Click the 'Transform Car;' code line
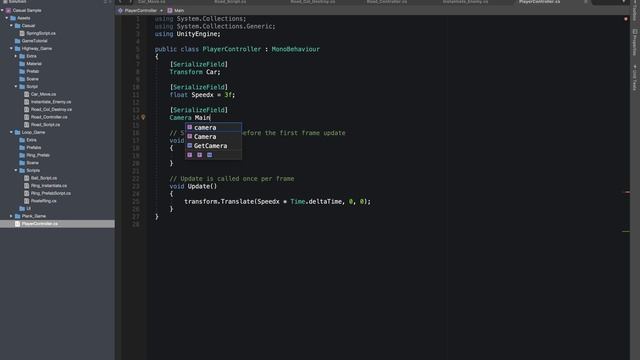This screenshot has height=360, width=640. [x=195, y=72]
